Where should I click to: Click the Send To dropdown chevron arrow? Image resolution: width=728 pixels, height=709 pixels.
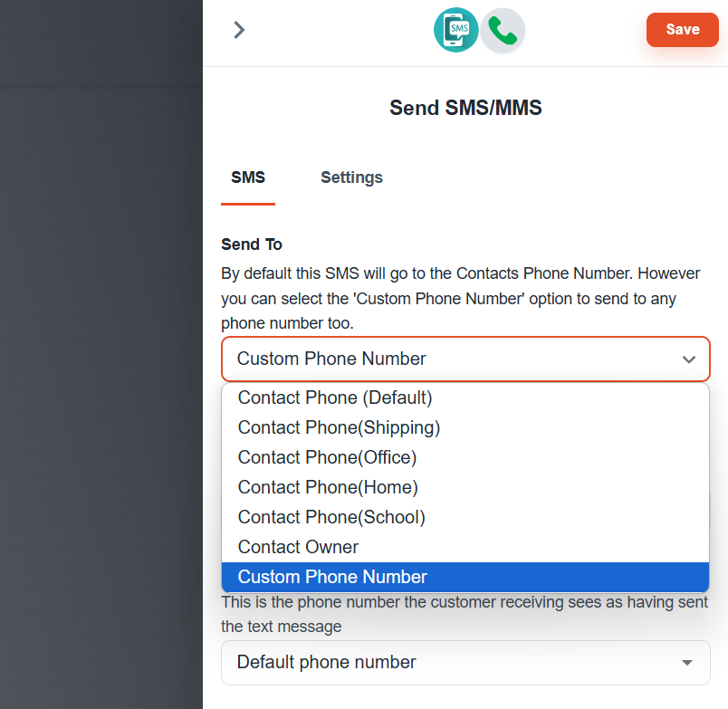pyautogui.click(x=688, y=359)
